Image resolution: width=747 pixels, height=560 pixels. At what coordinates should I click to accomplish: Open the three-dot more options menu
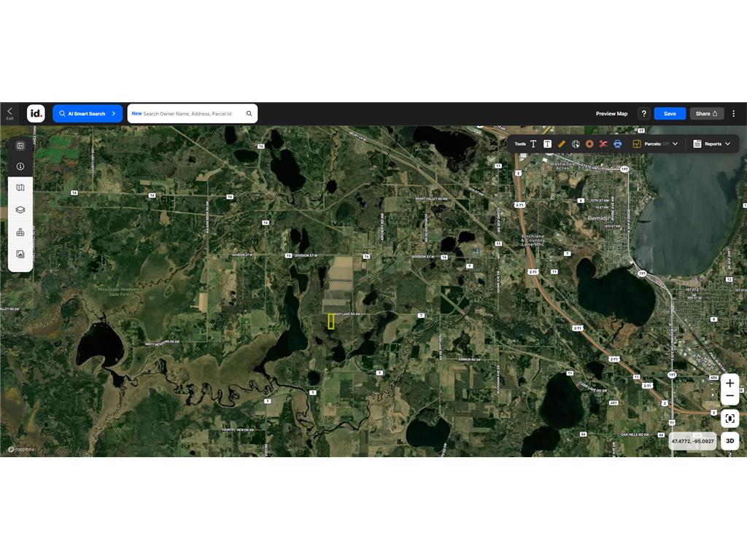[734, 114]
